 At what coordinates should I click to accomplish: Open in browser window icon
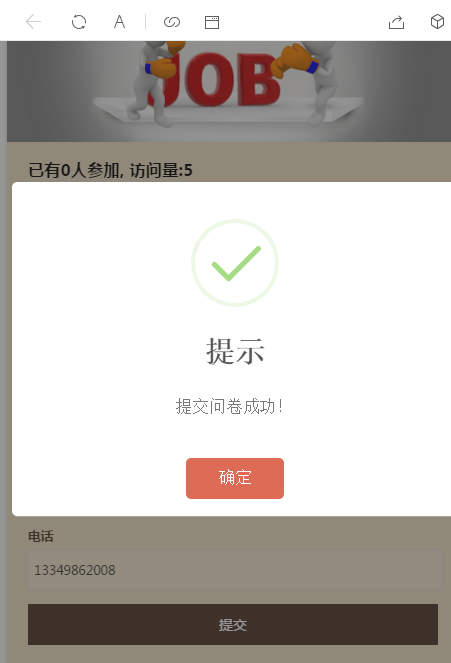(212, 22)
